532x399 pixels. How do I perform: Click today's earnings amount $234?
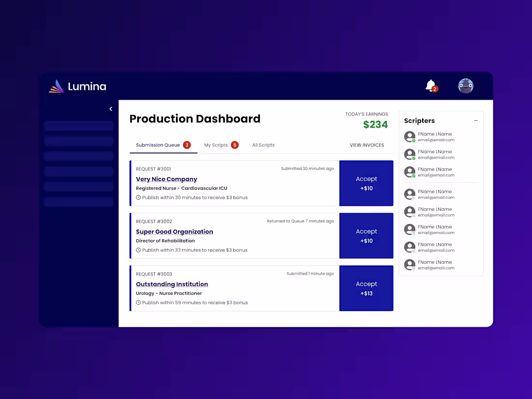coord(376,124)
